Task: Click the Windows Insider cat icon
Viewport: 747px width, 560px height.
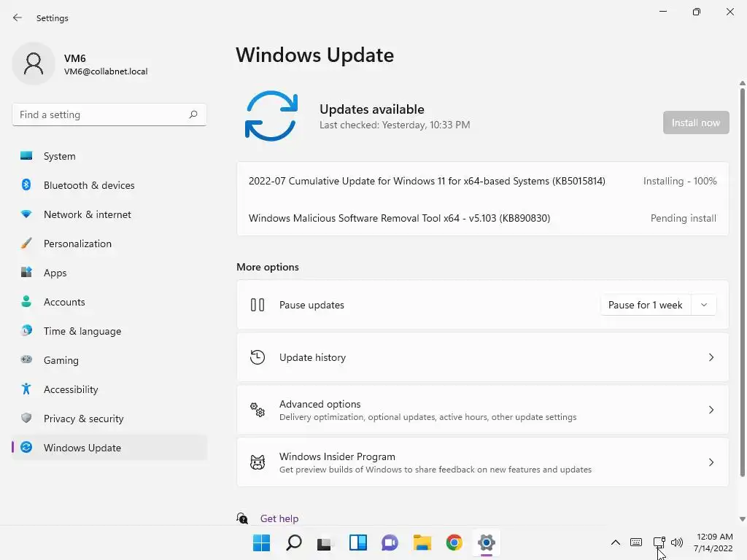Action: point(258,462)
